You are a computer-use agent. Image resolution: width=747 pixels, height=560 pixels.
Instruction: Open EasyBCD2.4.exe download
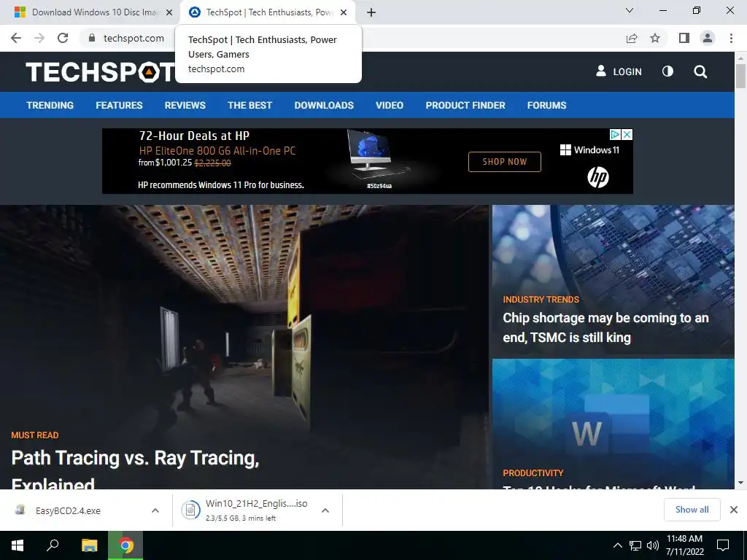point(68,510)
